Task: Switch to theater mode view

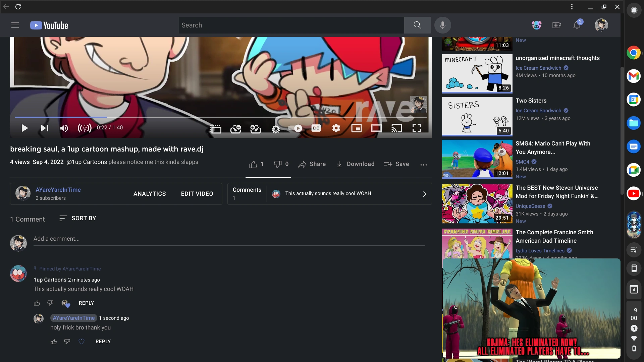Action: [x=376, y=128]
